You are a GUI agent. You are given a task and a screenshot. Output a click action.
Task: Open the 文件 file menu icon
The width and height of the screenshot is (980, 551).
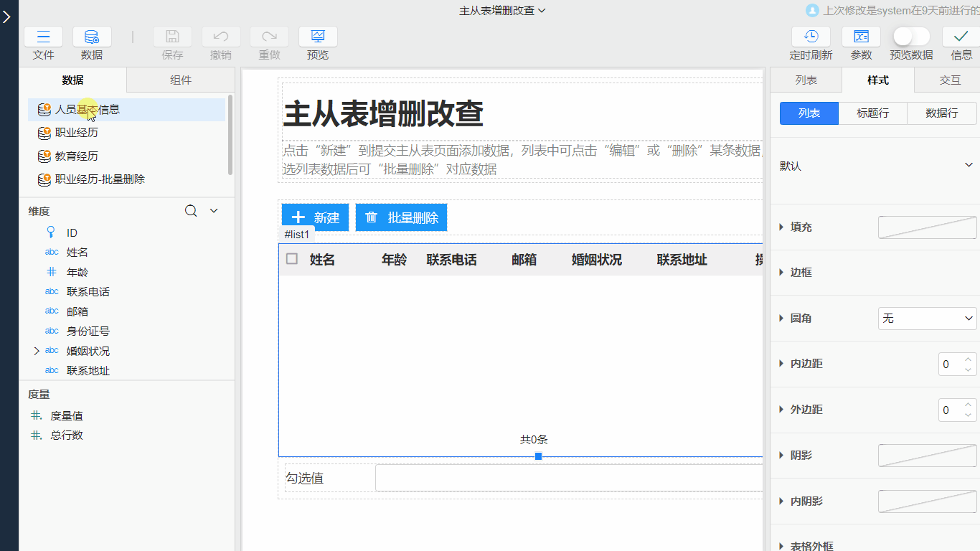coord(44,37)
